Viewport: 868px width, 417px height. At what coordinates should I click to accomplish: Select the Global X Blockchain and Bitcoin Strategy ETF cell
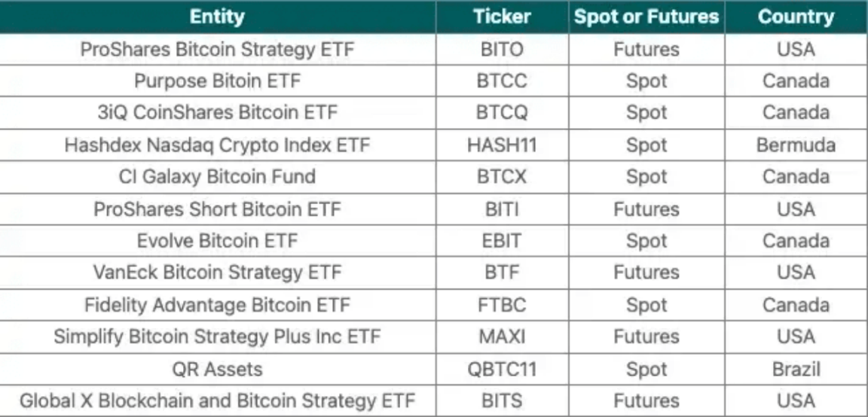point(218,400)
